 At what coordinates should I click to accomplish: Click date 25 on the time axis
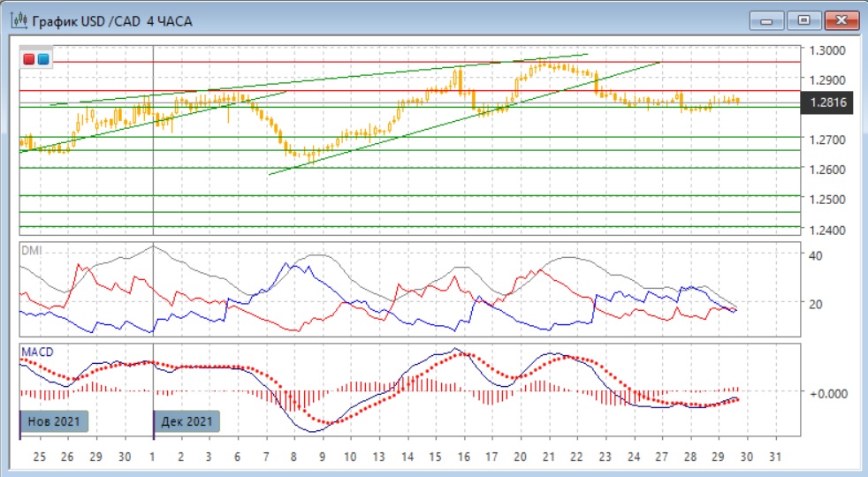point(39,457)
